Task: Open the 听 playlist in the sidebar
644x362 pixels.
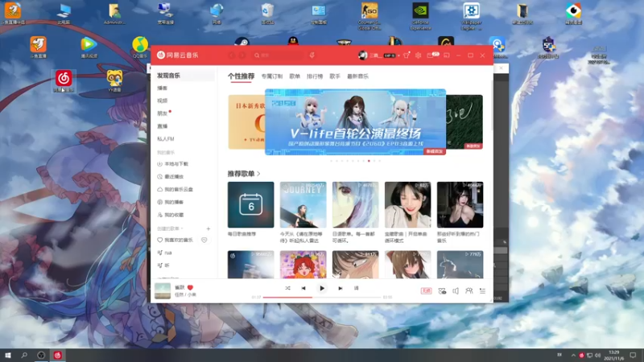Action: (x=163, y=265)
